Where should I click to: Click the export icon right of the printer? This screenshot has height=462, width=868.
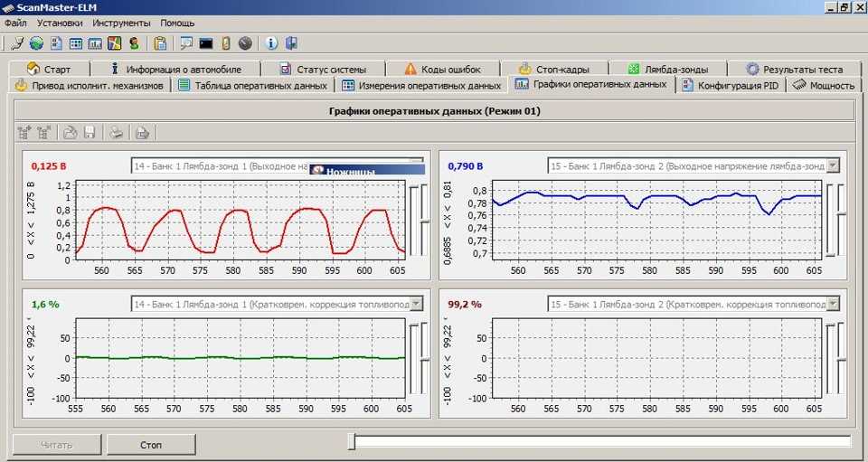142,132
